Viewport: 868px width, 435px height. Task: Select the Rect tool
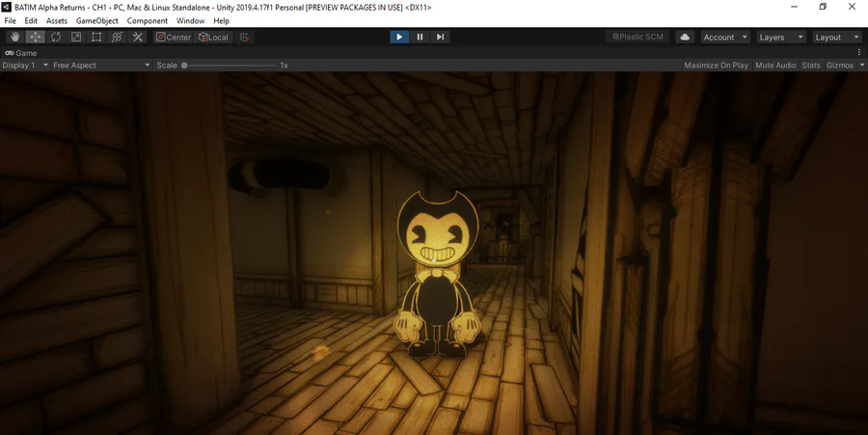(96, 37)
